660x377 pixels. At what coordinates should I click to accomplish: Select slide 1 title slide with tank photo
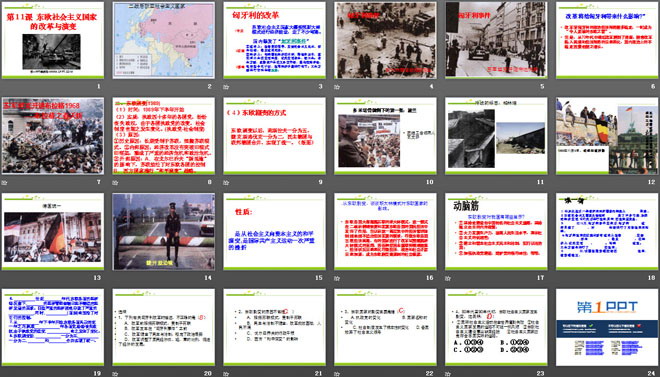(x=53, y=40)
